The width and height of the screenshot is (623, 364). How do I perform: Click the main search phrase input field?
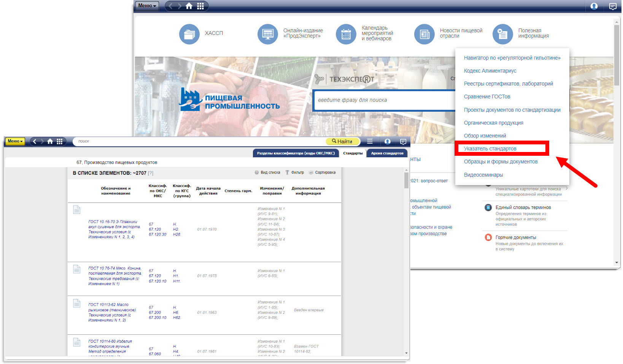[x=384, y=100]
